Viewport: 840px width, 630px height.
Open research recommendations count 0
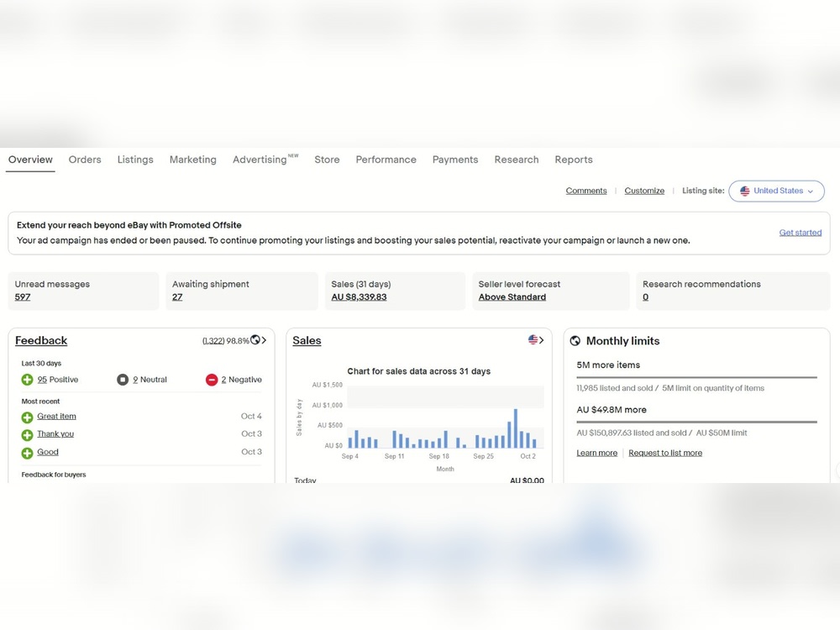tap(645, 297)
